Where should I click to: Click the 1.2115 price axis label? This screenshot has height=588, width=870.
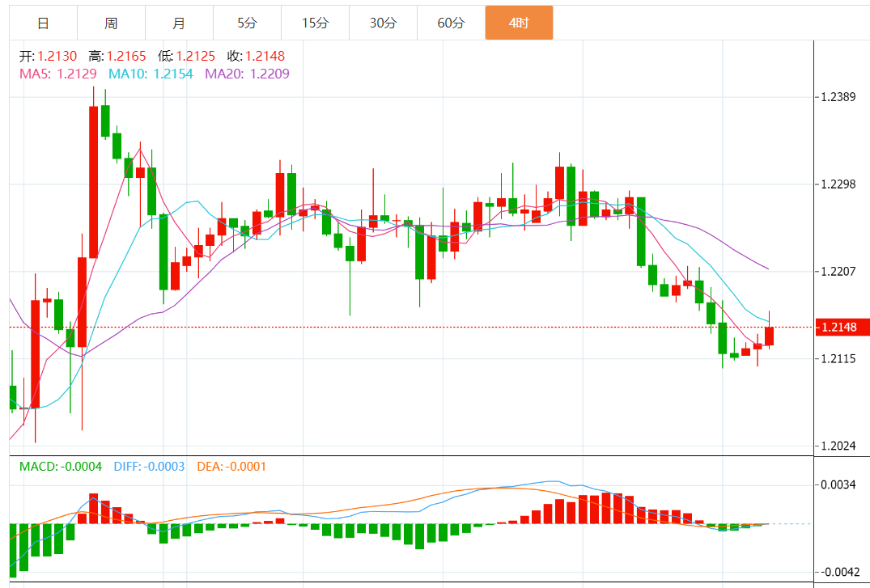(x=838, y=359)
